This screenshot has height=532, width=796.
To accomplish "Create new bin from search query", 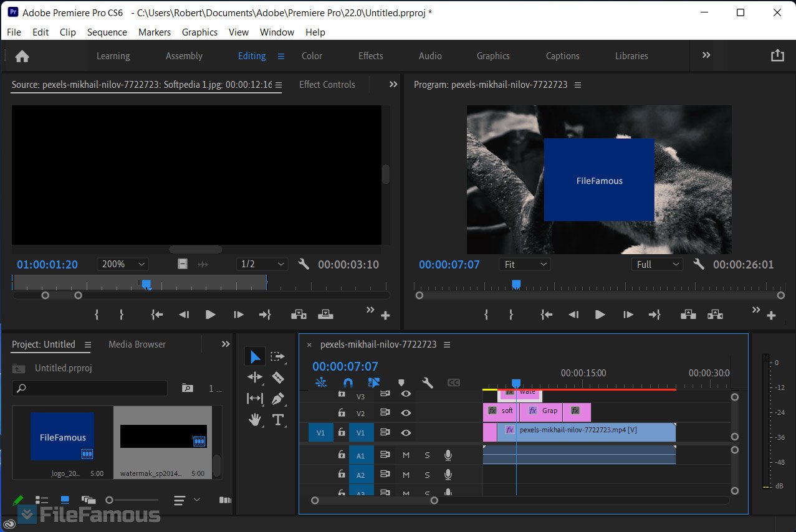I will coord(187,388).
